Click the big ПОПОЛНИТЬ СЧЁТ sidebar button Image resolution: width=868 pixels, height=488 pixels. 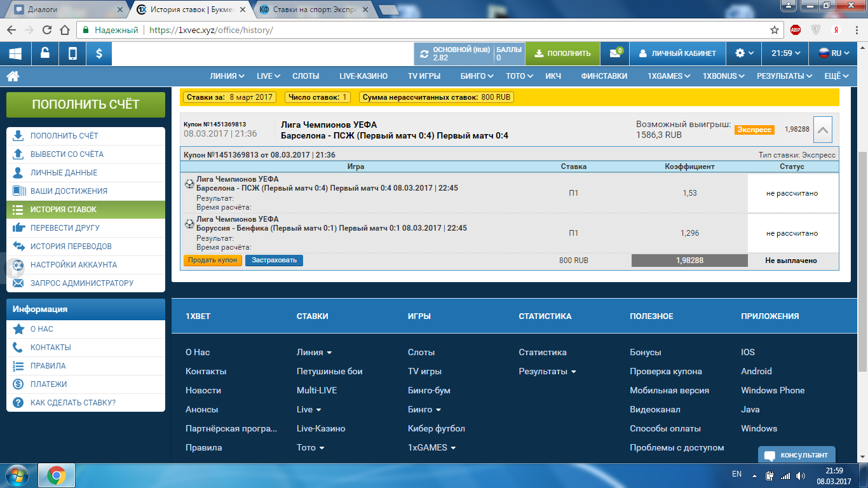tap(86, 105)
